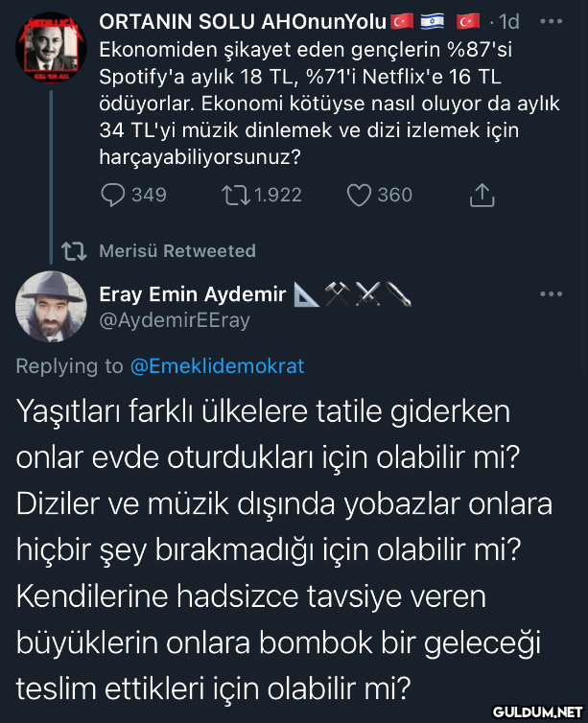588x723 pixels.
Task: Click the Eray Emin Aydemir display name
Action: tap(193, 294)
